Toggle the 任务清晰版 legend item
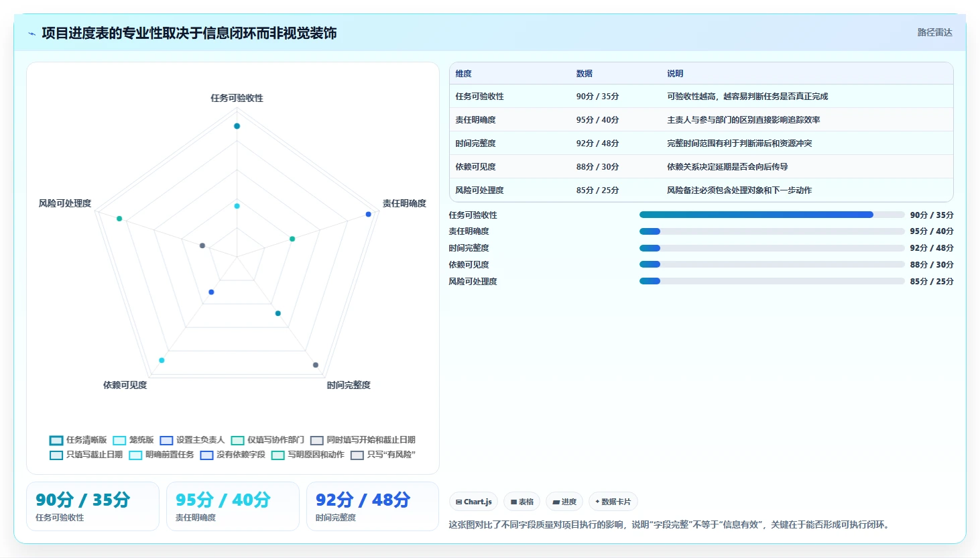The height and width of the screenshot is (558, 980). (78, 440)
